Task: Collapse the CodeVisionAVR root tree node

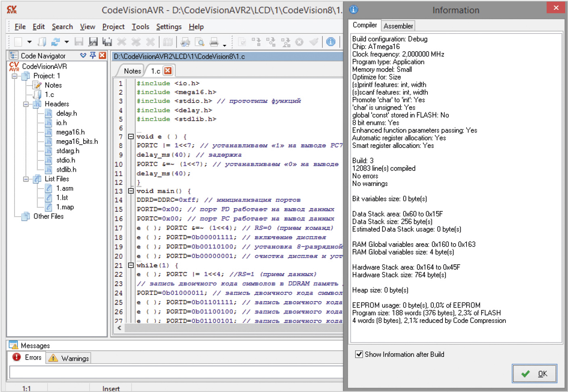Action: click(15, 76)
